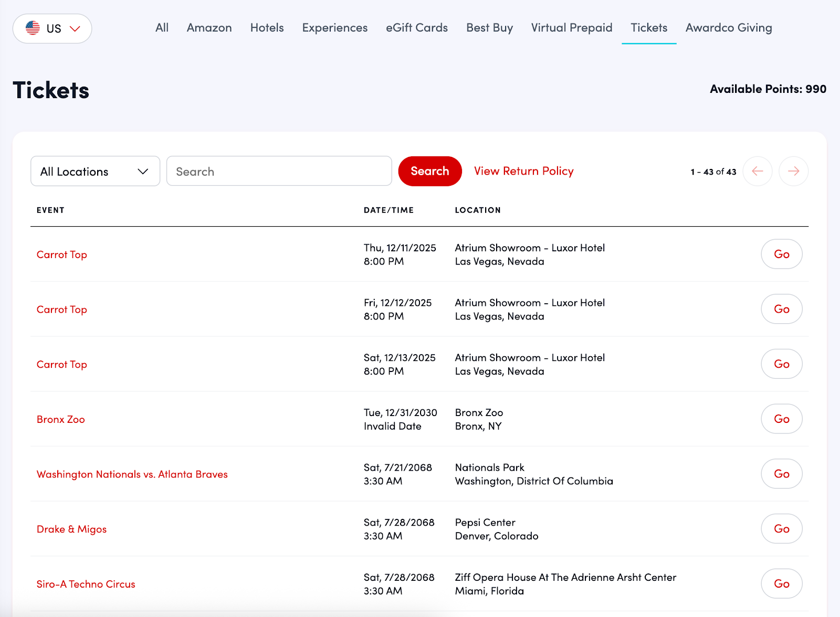Click Go for Bronx Zoo event
The image size is (840, 617).
coord(781,419)
